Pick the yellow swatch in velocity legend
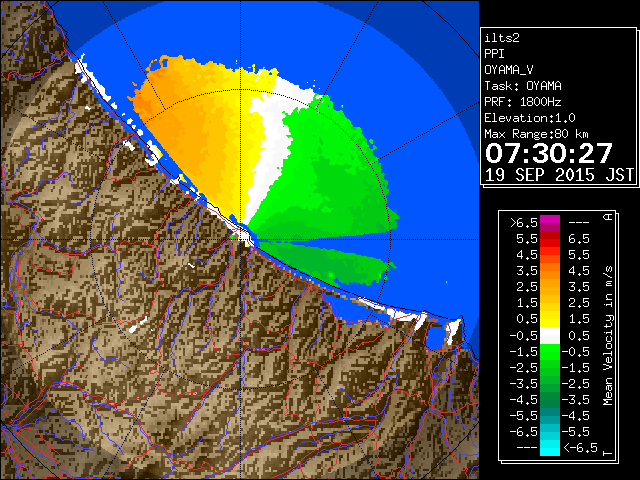This screenshot has width=640, height=480. pyautogui.click(x=550, y=318)
